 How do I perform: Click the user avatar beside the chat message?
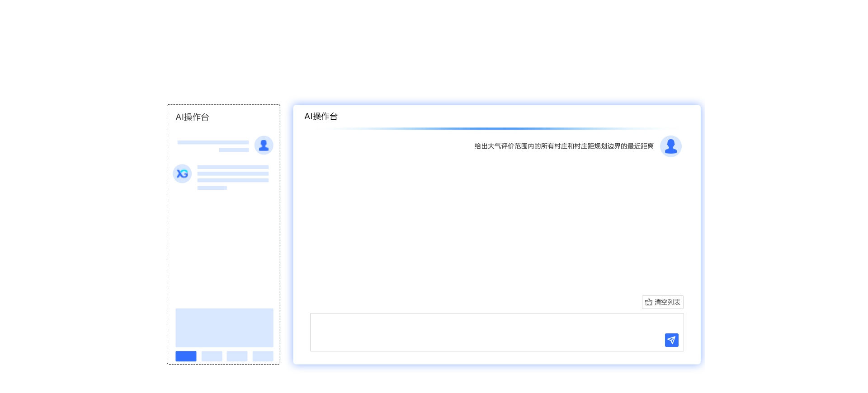(x=670, y=146)
